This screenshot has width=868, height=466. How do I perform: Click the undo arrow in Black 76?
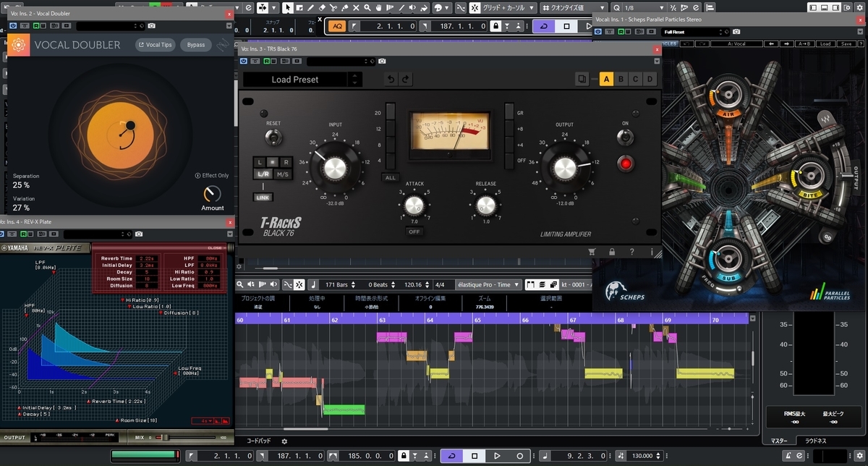pos(391,79)
